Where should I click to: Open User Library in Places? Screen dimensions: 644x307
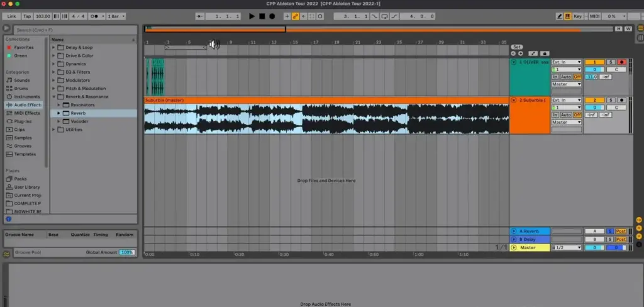tap(26, 187)
